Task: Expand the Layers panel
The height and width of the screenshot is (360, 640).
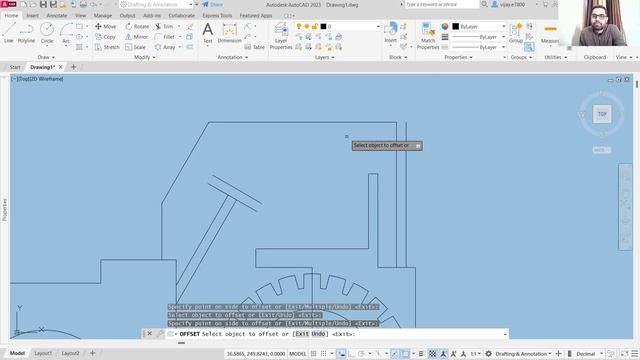Action: 324,57
